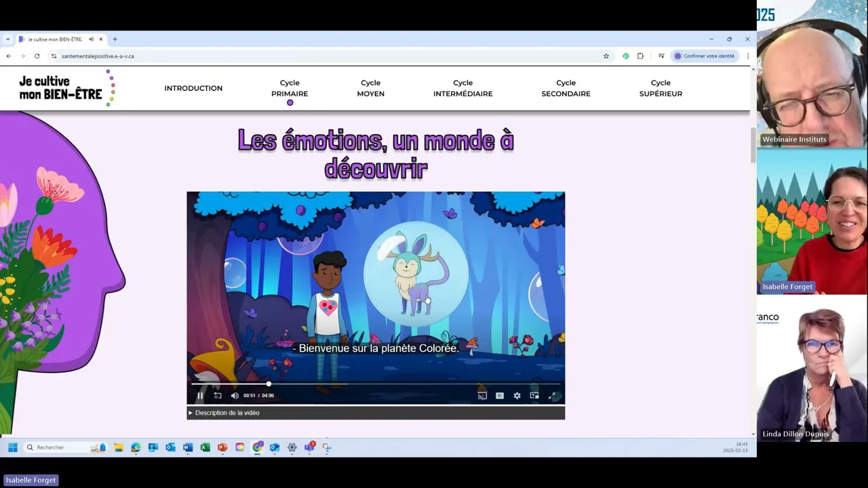The image size is (868, 488).
Task: Toggle closed captions on the video
Action: click(500, 396)
